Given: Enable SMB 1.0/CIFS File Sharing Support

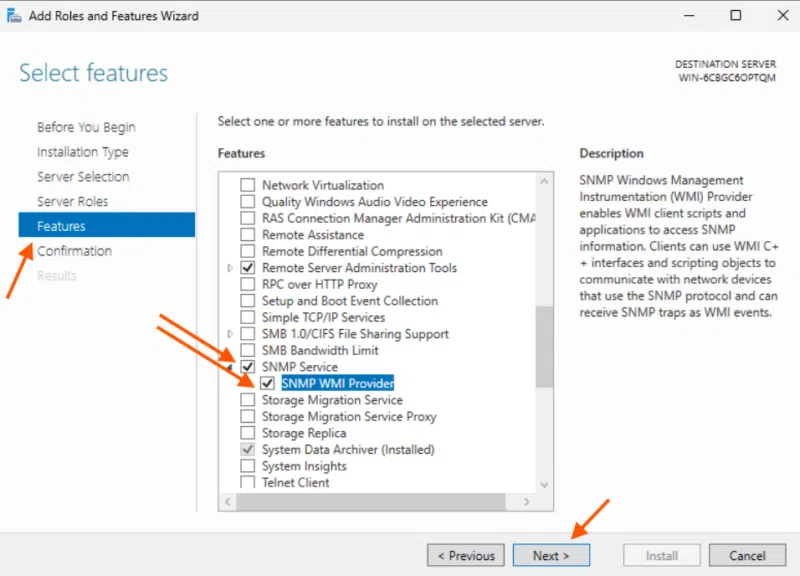Looking at the screenshot, I should click(246, 333).
